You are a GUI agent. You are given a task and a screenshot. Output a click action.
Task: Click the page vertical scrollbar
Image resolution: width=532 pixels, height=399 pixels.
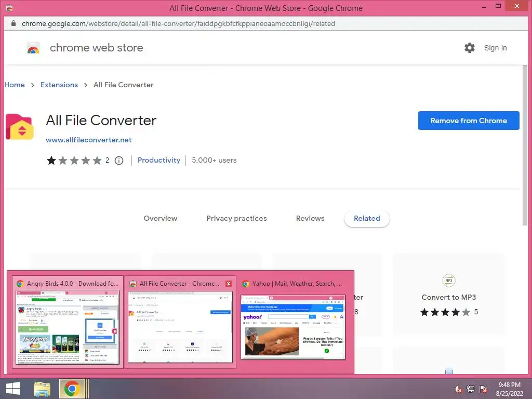tap(525, 145)
